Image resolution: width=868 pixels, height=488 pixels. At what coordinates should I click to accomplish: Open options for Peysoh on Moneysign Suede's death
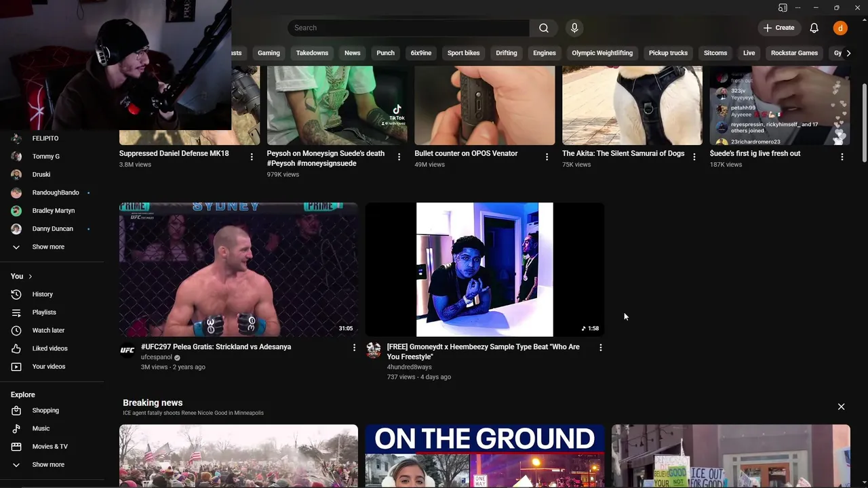tap(399, 157)
